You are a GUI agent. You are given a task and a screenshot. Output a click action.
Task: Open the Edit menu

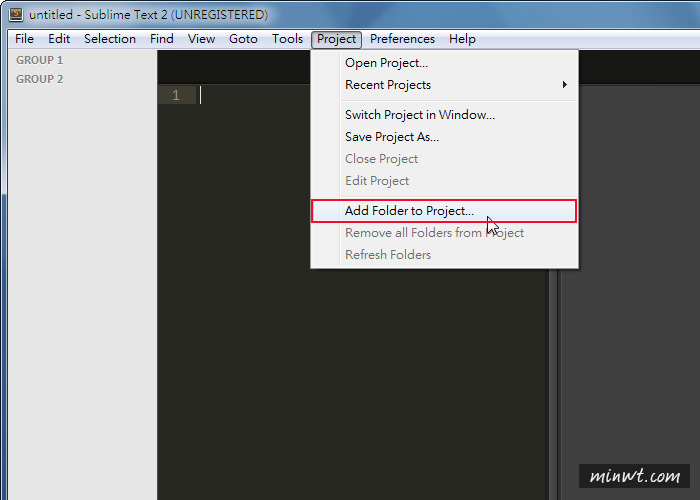tap(59, 39)
